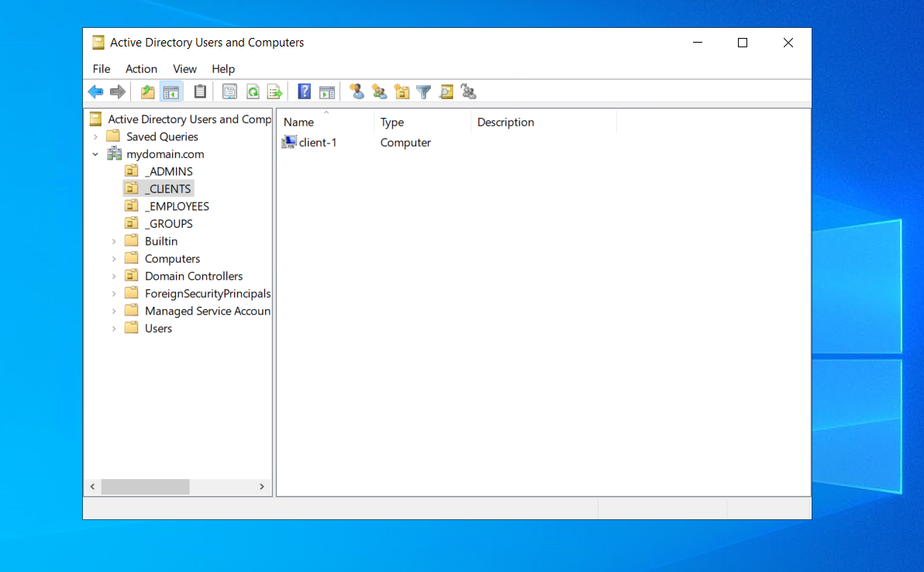Expand the Saved Queries node

tap(95, 136)
